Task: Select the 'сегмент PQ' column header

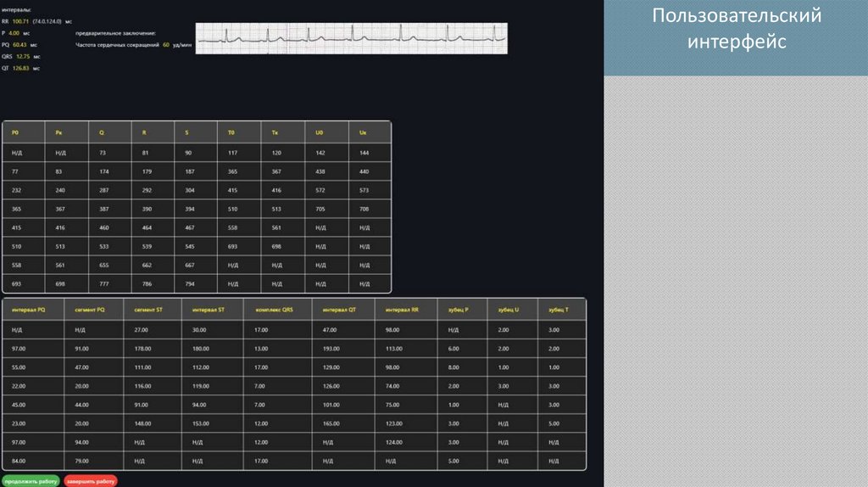Action: [94, 310]
